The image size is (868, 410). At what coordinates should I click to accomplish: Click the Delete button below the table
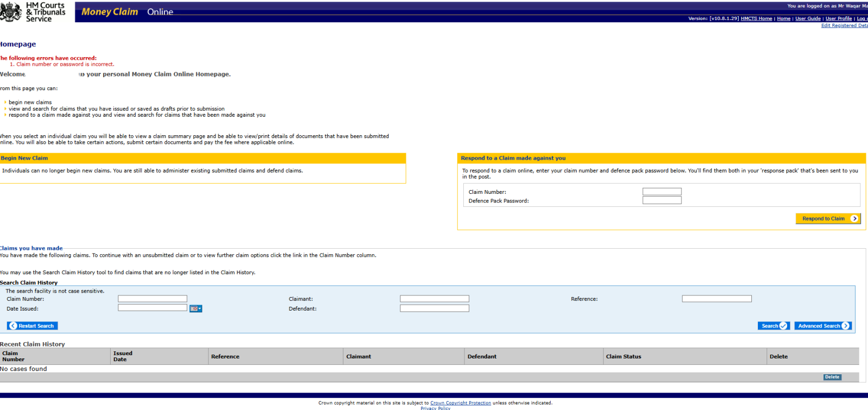[832, 377]
